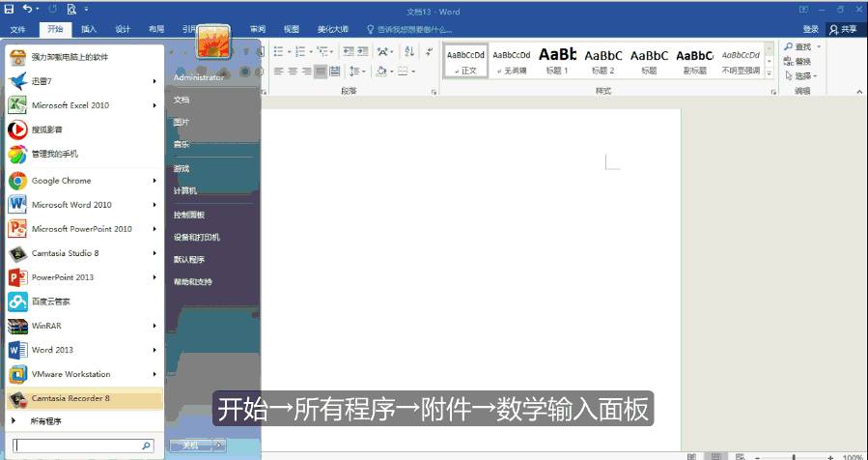Click the Save icon in quick access toolbar
868x460 pixels.
[x=10, y=9]
